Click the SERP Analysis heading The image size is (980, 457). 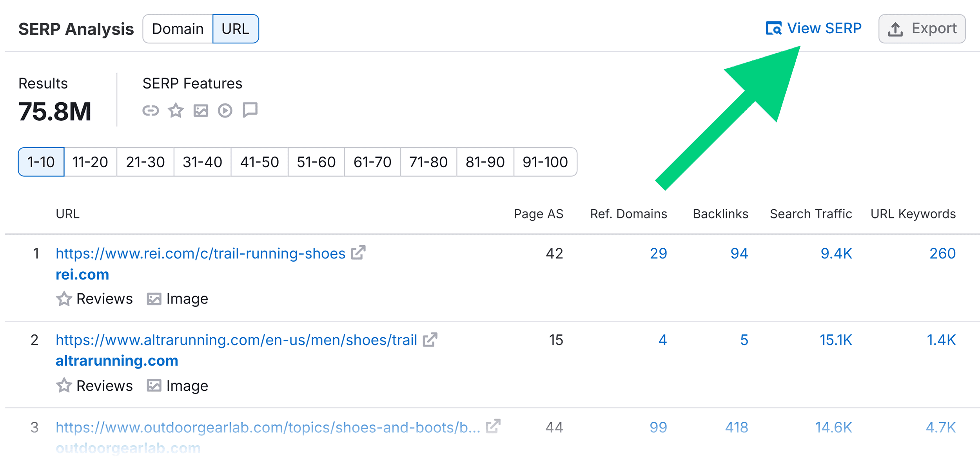(76, 29)
